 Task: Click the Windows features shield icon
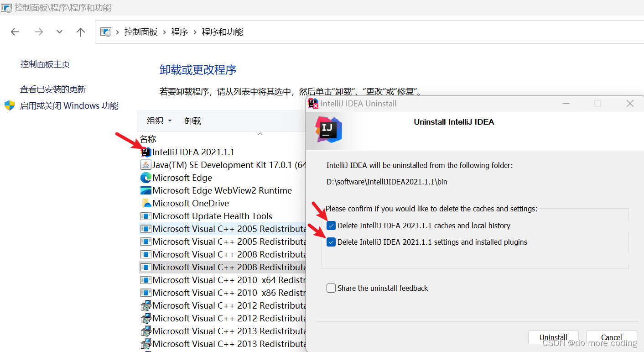10,105
